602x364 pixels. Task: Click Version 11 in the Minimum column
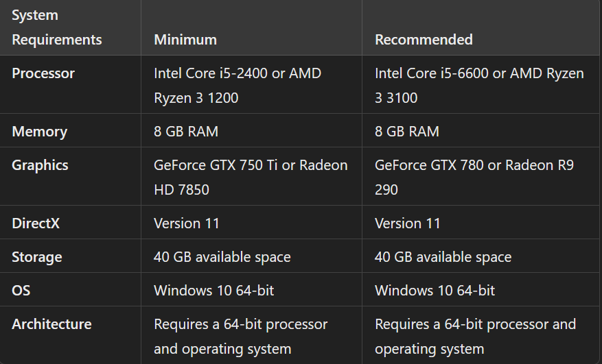click(x=187, y=223)
